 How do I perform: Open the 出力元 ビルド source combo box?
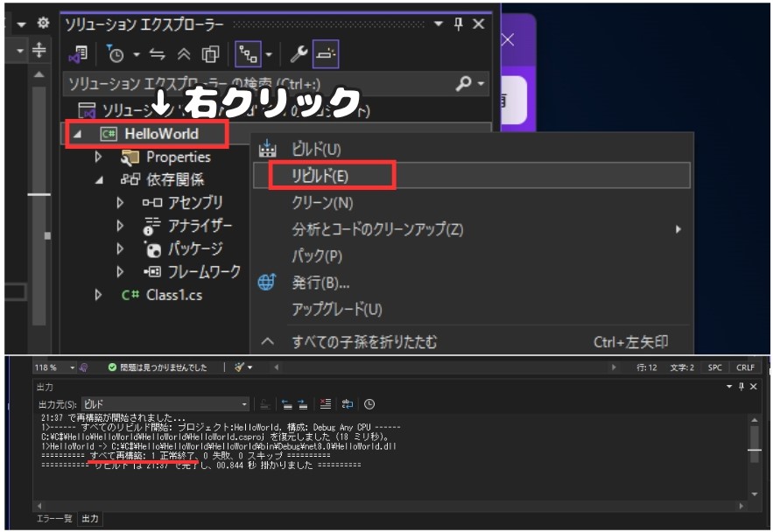pyautogui.click(x=165, y=404)
